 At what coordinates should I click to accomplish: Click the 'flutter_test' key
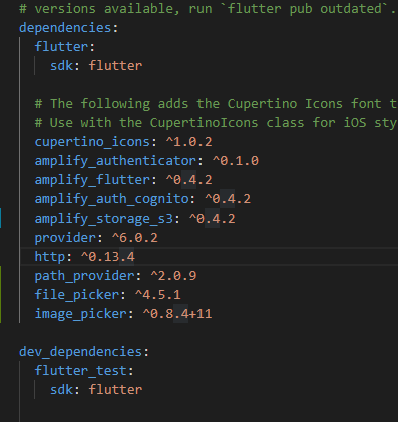click(x=81, y=371)
